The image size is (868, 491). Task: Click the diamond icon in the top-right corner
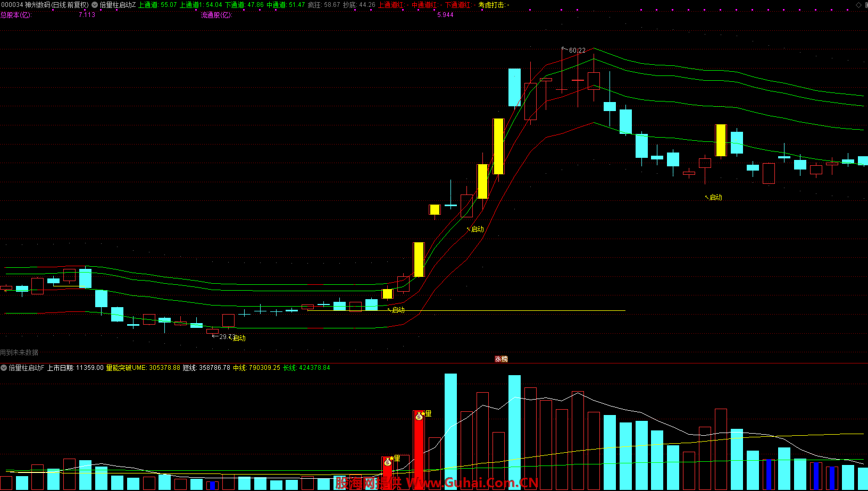click(x=858, y=5)
